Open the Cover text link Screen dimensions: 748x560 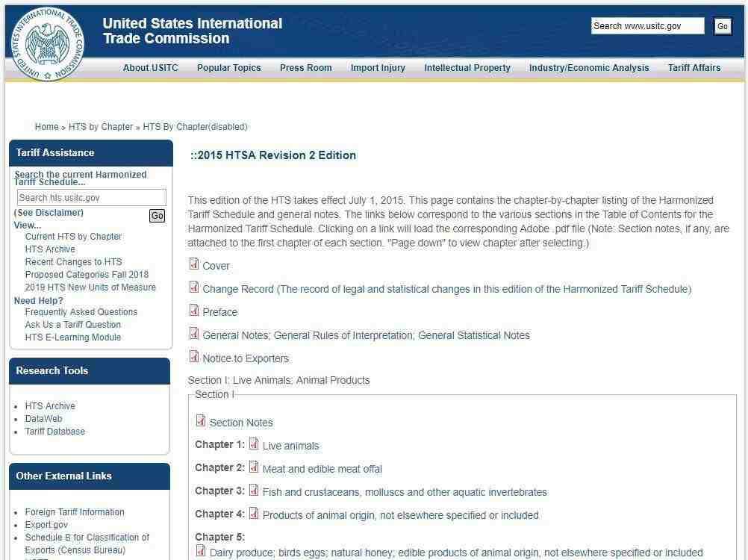click(216, 266)
